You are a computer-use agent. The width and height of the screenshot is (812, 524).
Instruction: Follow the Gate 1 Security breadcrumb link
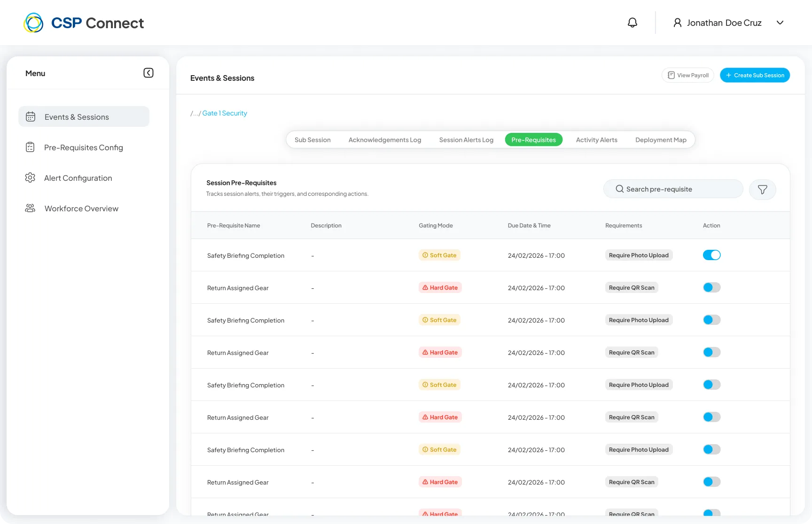(x=225, y=113)
